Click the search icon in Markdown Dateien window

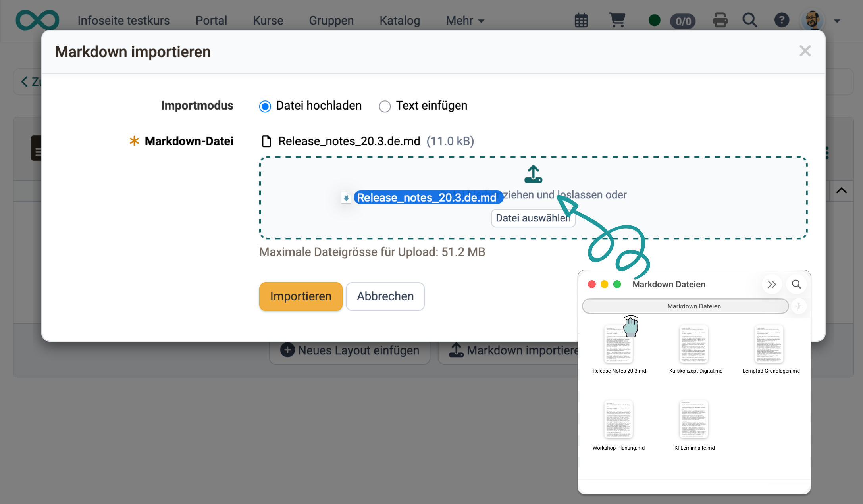pos(796,284)
